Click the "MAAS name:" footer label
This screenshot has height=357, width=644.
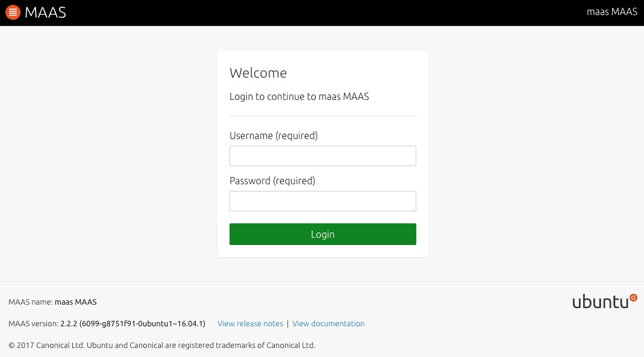point(31,302)
